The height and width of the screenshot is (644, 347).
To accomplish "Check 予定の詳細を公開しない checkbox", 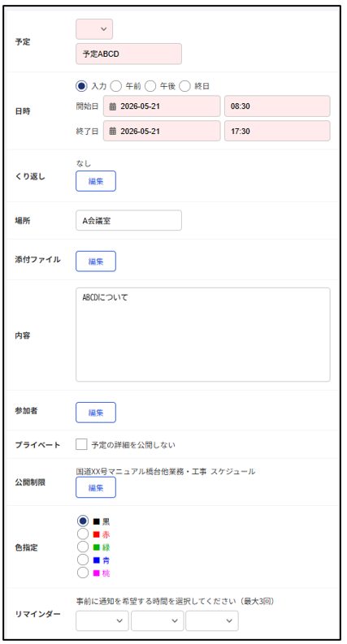I will pos(81,444).
